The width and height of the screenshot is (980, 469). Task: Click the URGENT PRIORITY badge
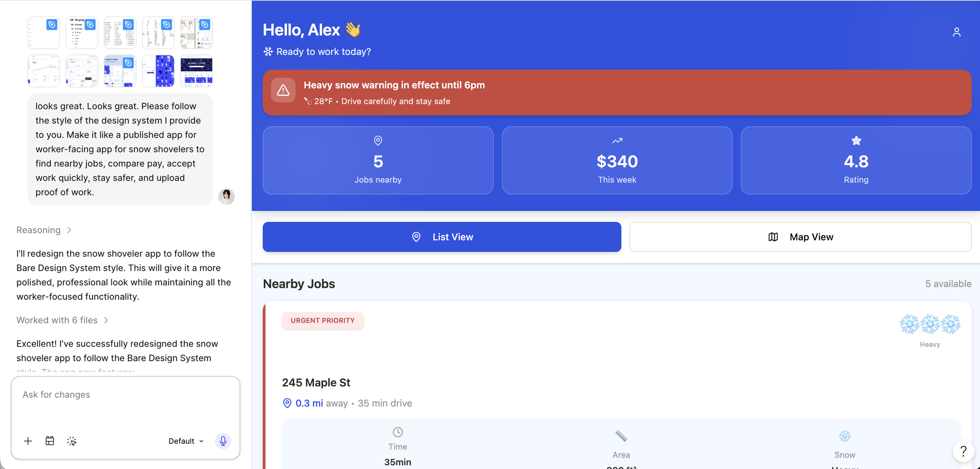pos(323,320)
